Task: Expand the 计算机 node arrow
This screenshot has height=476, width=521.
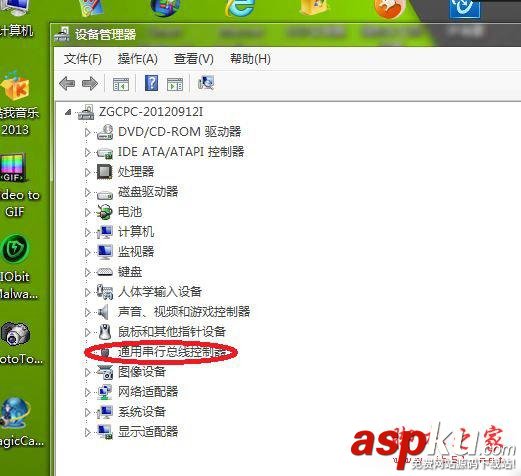Action: [x=87, y=232]
